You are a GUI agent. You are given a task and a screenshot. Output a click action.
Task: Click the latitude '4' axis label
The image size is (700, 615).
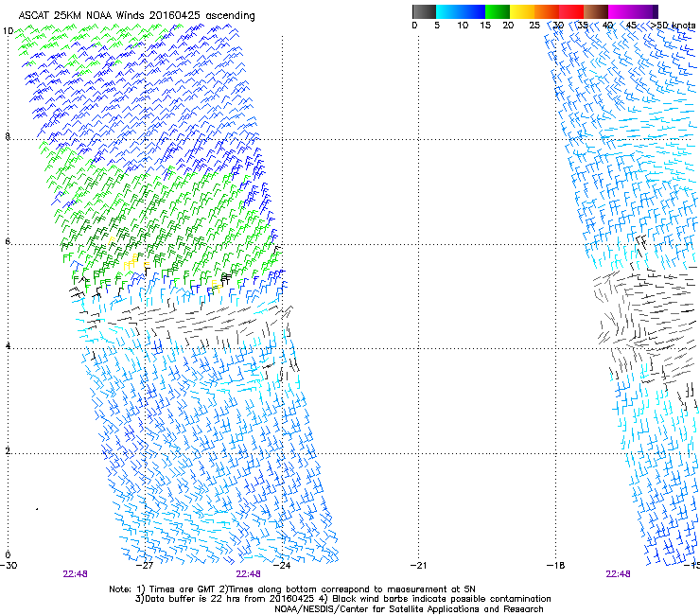(8, 345)
